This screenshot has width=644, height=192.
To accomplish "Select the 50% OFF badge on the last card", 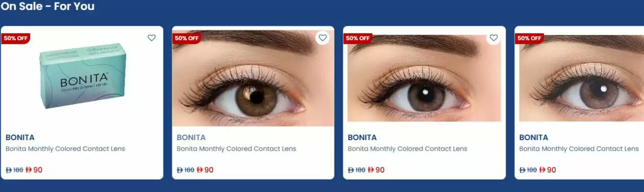I will pyautogui.click(x=529, y=38).
